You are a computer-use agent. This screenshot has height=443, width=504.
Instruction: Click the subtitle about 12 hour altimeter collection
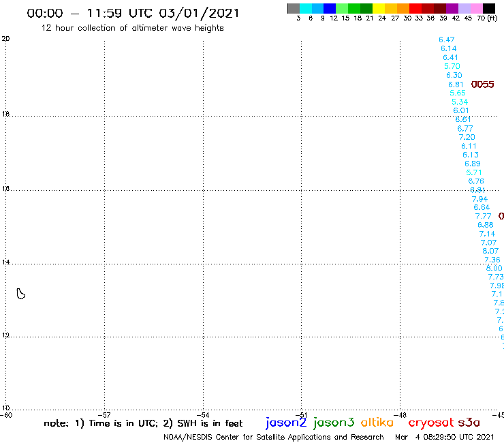pyautogui.click(x=132, y=28)
